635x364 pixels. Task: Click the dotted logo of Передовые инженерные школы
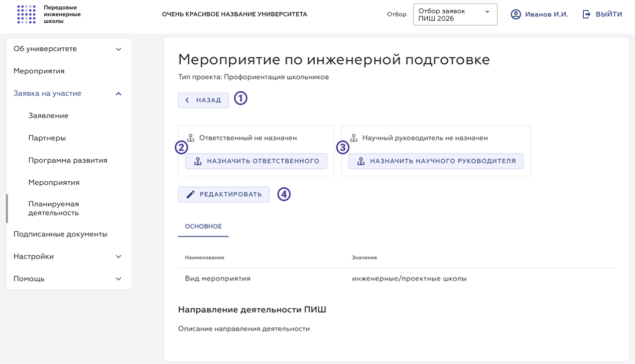point(26,14)
